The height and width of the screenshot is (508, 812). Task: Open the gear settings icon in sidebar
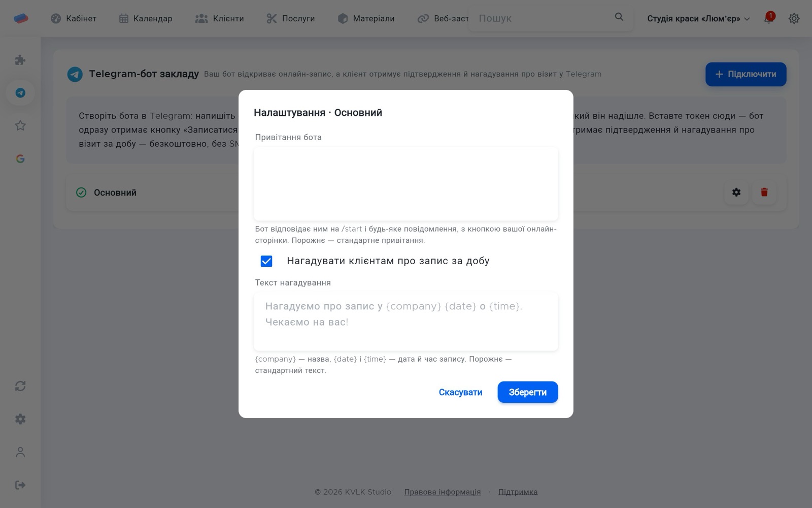click(20, 419)
